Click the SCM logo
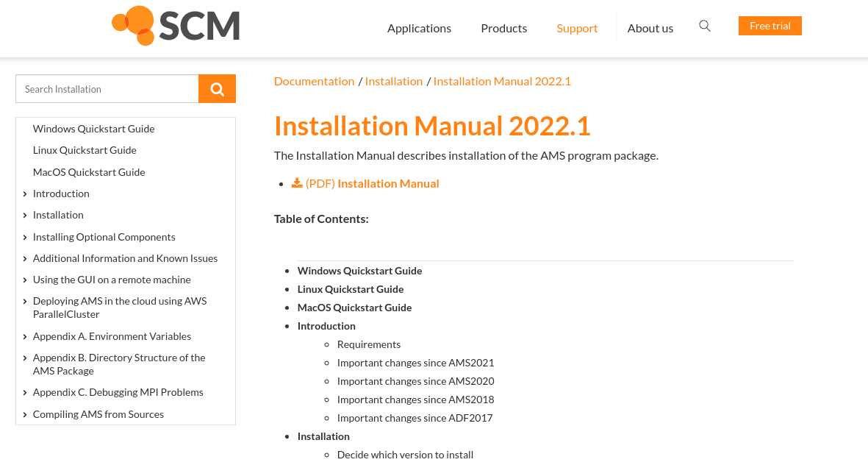868x465 pixels. coord(176,26)
